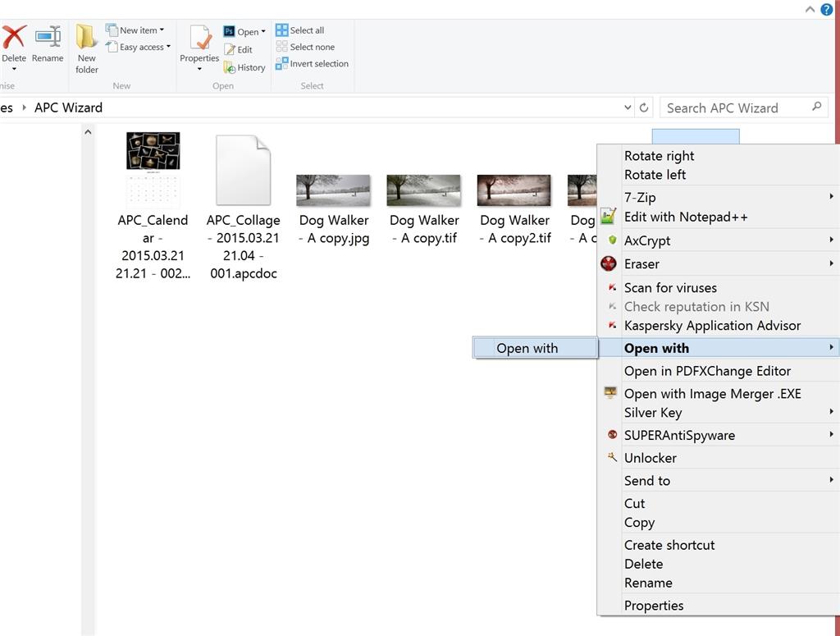Open the Easy access dropdown

tap(138, 47)
